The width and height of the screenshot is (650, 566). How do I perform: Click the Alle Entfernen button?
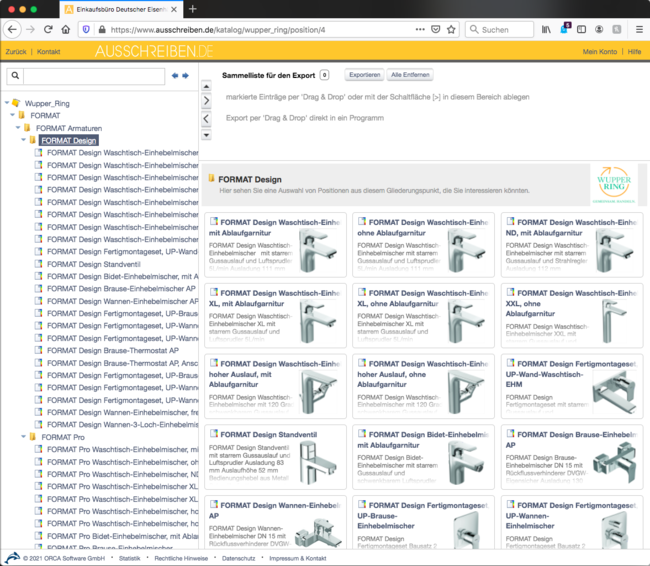tap(410, 75)
